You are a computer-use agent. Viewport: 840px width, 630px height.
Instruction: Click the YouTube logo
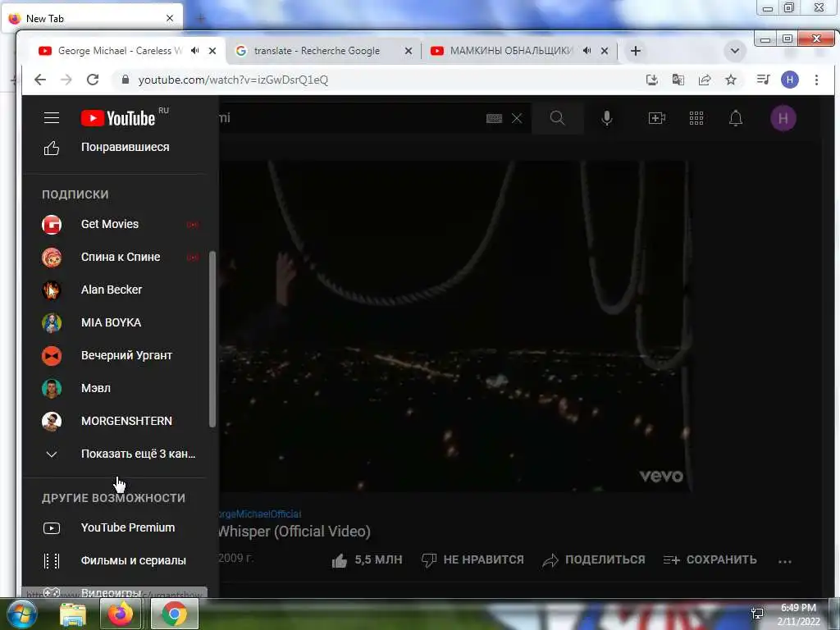point(118,118)
